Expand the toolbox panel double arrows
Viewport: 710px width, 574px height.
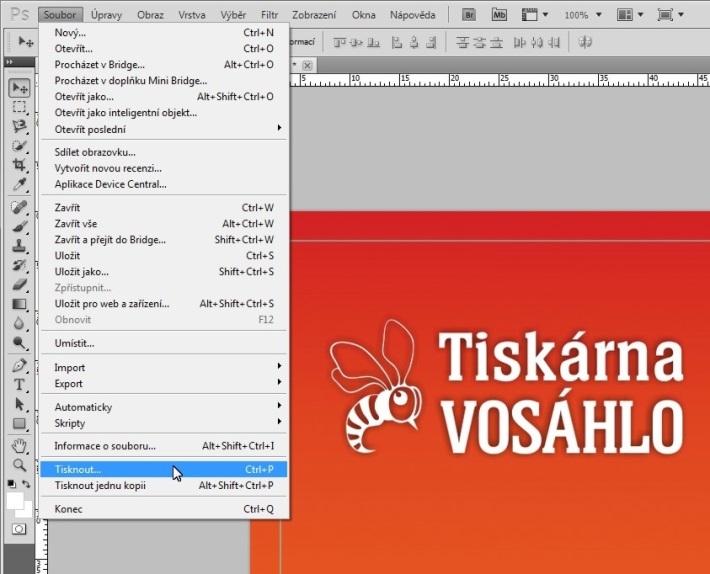click(x=10, y=62)
